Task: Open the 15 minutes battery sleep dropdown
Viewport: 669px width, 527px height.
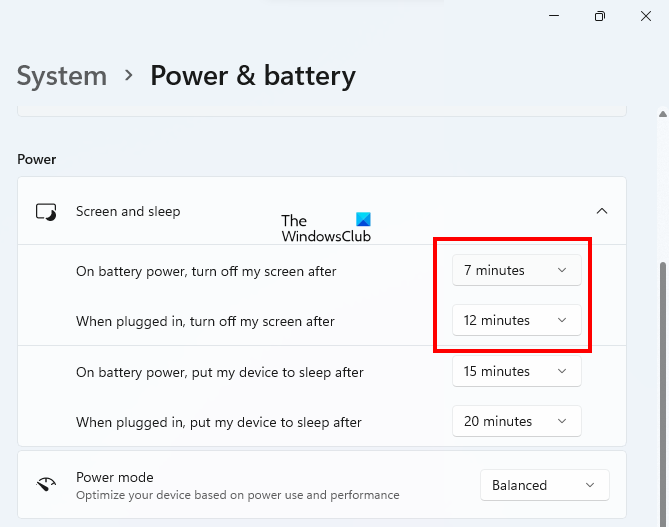Action: [x=516, y=371]
